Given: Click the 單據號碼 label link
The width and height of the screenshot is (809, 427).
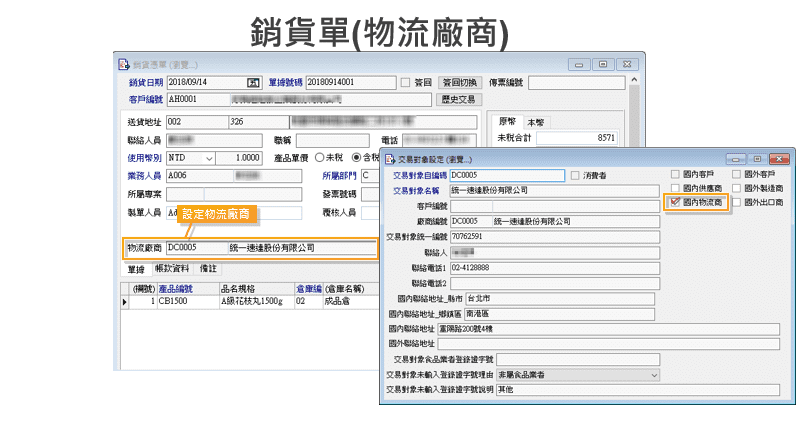Looking at the screenshot, I should click(285, 83).
